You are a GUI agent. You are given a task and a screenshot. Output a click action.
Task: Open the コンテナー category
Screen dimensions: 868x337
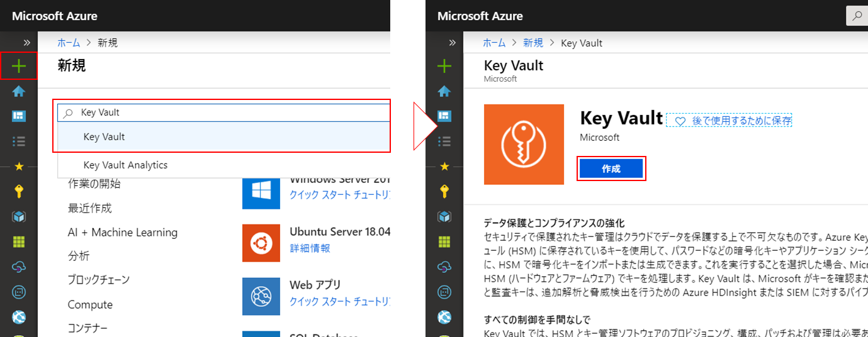pyautogui.click(x=87, y=328)
